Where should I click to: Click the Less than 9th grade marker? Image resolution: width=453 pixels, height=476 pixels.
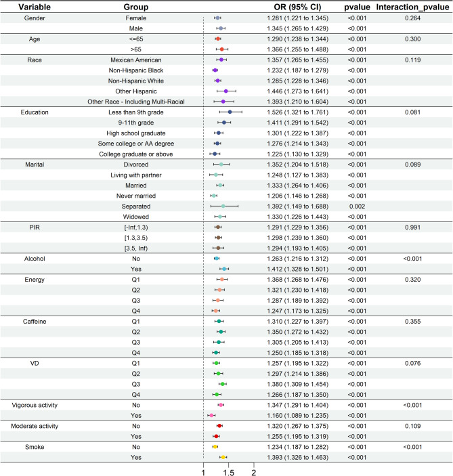point(230,112)
